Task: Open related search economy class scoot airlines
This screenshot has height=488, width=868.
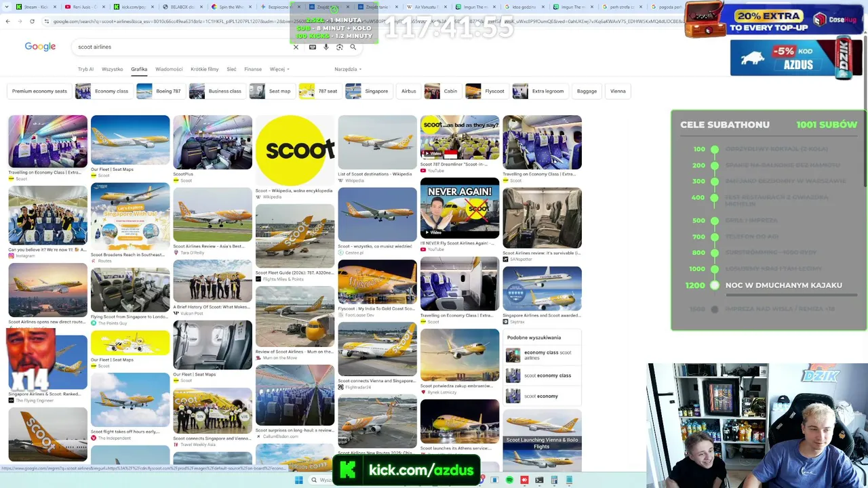Action: 542,355
